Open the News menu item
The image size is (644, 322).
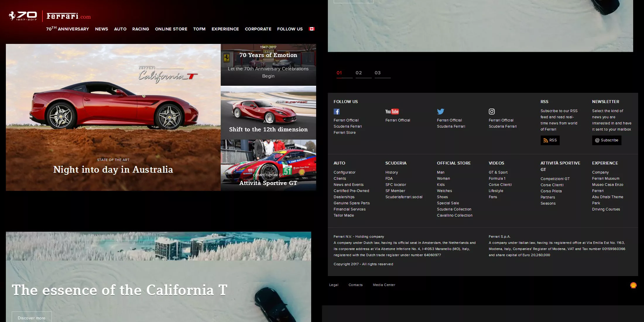[x=102, y=29]
